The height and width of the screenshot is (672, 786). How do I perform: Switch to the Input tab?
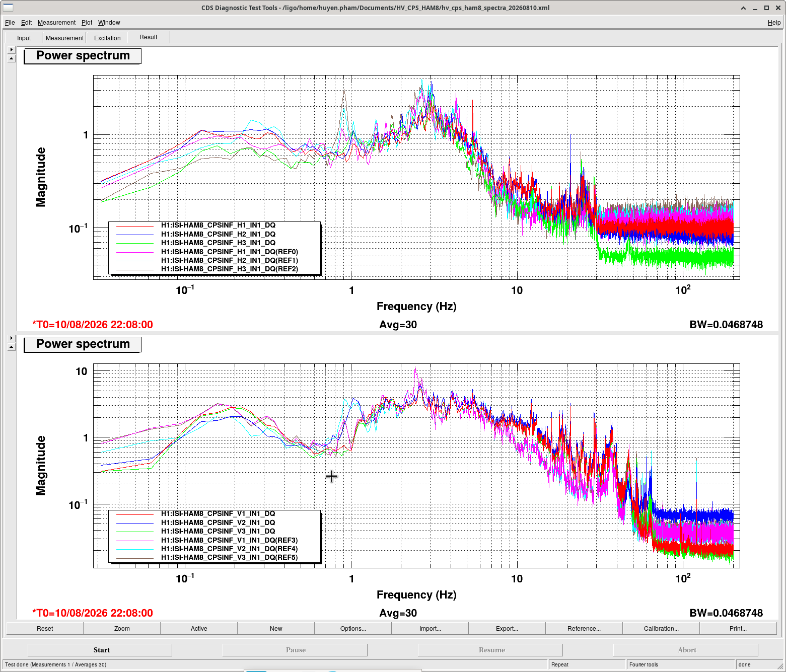[x=24, y=38]
